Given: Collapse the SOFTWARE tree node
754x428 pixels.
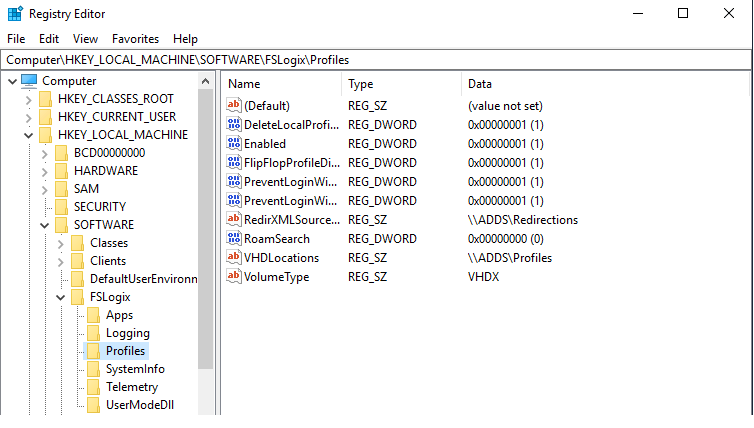Looking at the screenshot, I should pos(45,225).
